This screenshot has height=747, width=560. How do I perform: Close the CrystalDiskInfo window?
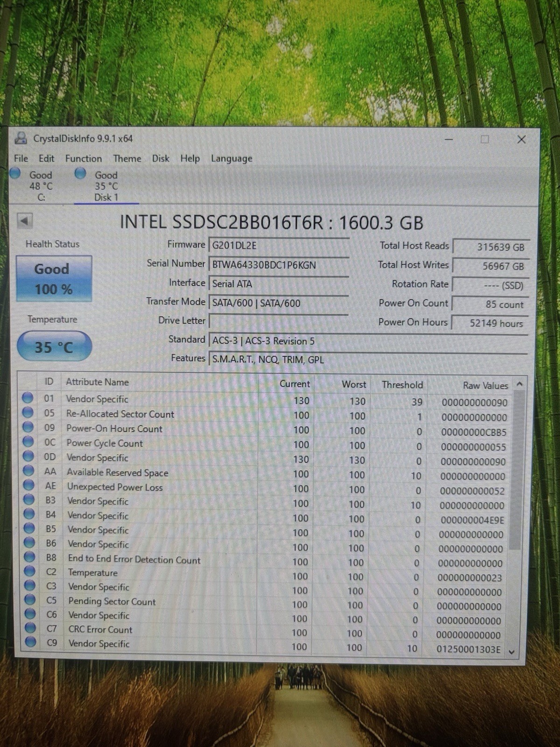(x=521, y=139)
